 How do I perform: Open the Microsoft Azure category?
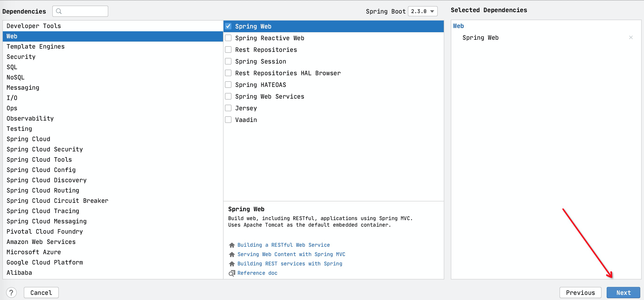coord(113,252)
